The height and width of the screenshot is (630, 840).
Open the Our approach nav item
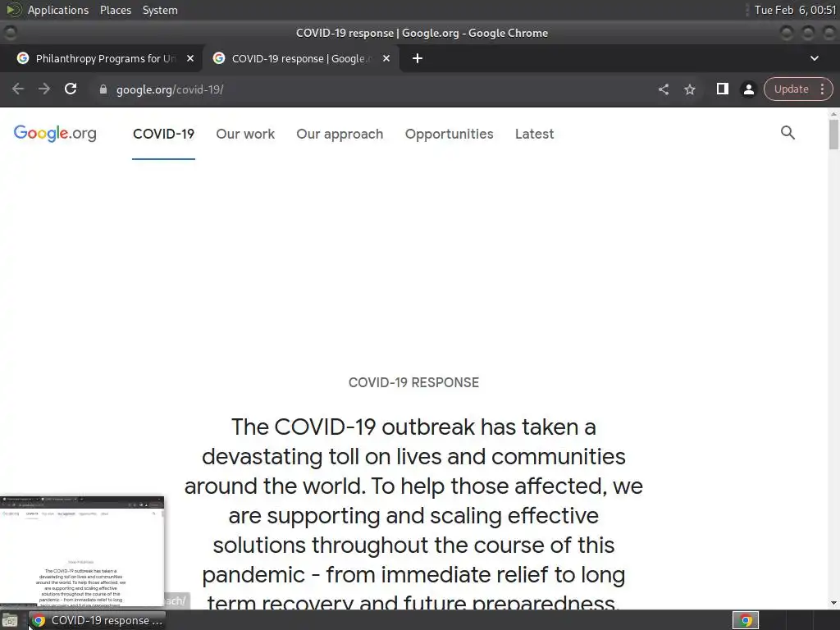[x=340, y=134]
